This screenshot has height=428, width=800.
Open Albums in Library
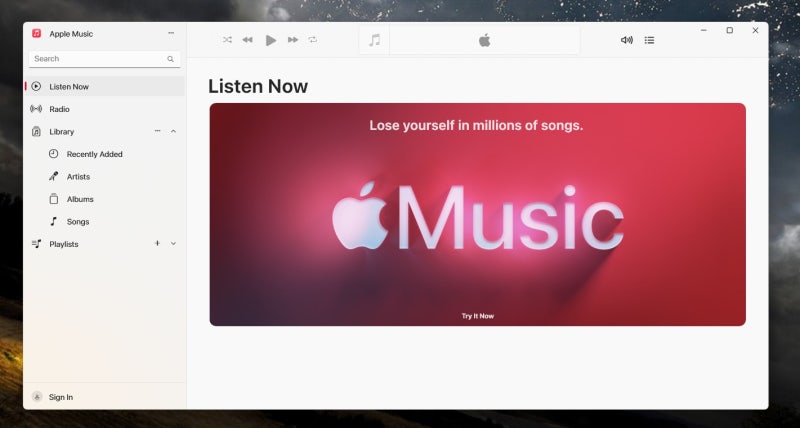[x=105, y=198]
